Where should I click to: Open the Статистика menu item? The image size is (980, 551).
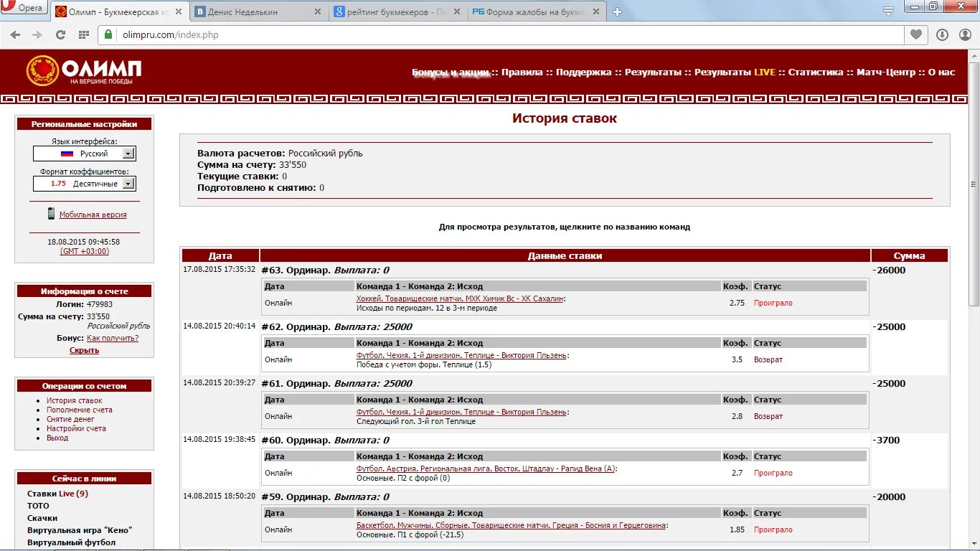pos(816,72)
